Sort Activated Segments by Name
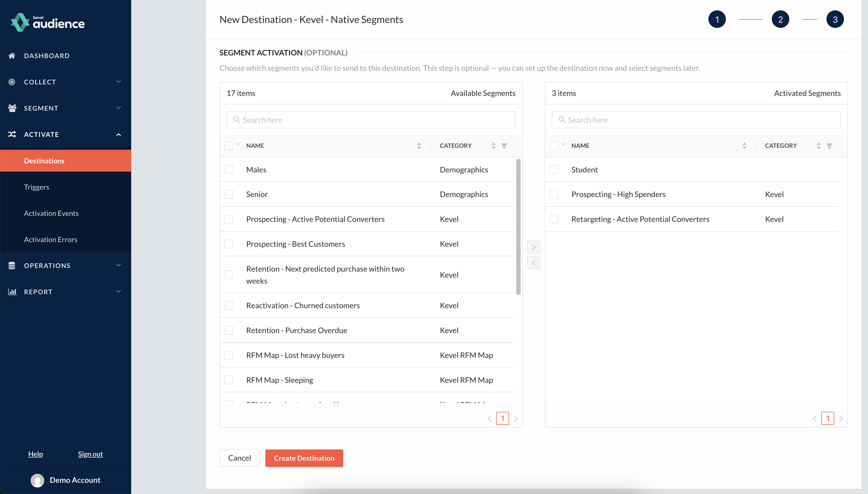The image size is (868, 494). (744, 146)
